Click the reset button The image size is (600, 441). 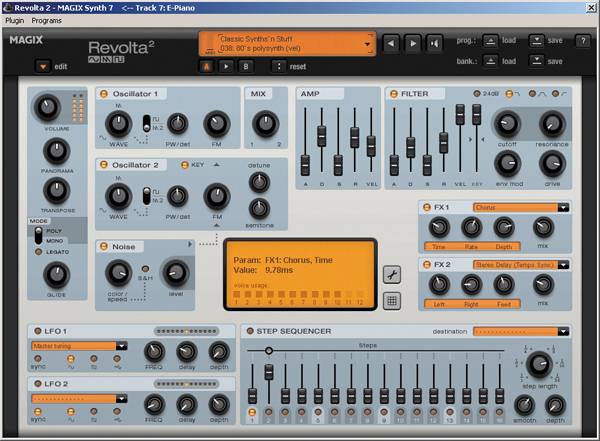(x=279, y=67)
